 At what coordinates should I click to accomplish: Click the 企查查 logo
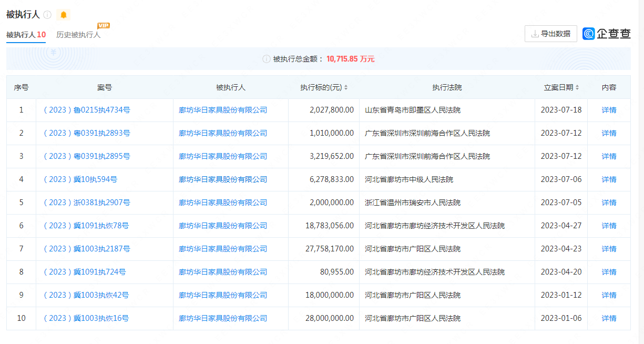[607, 34]
